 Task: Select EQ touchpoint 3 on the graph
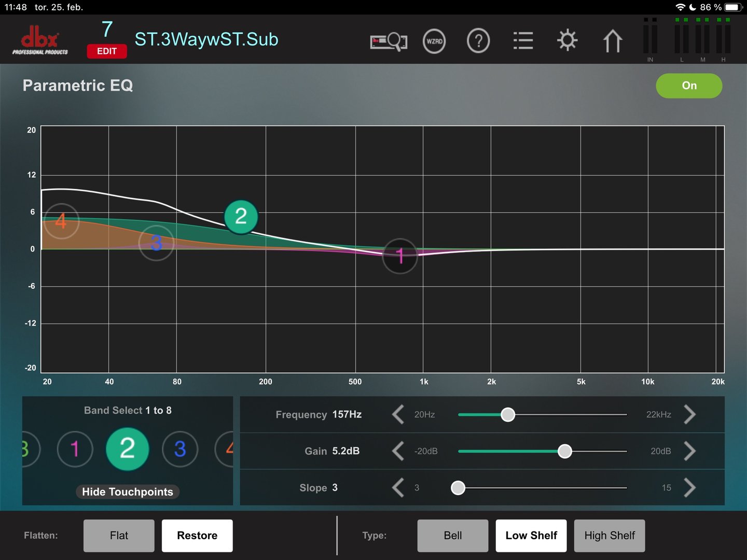click(156, 243)
